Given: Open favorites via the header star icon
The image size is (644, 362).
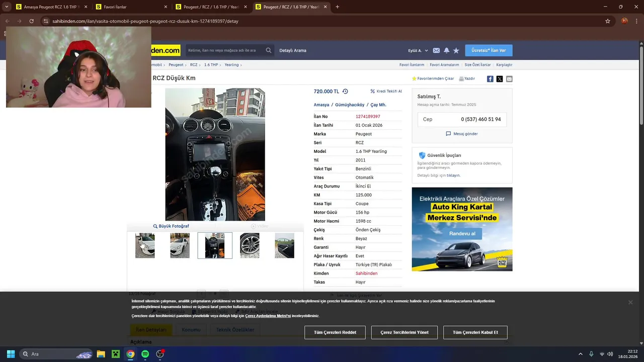Looking at the screenshot, I should pyautogui.click(x=456, y=50).
